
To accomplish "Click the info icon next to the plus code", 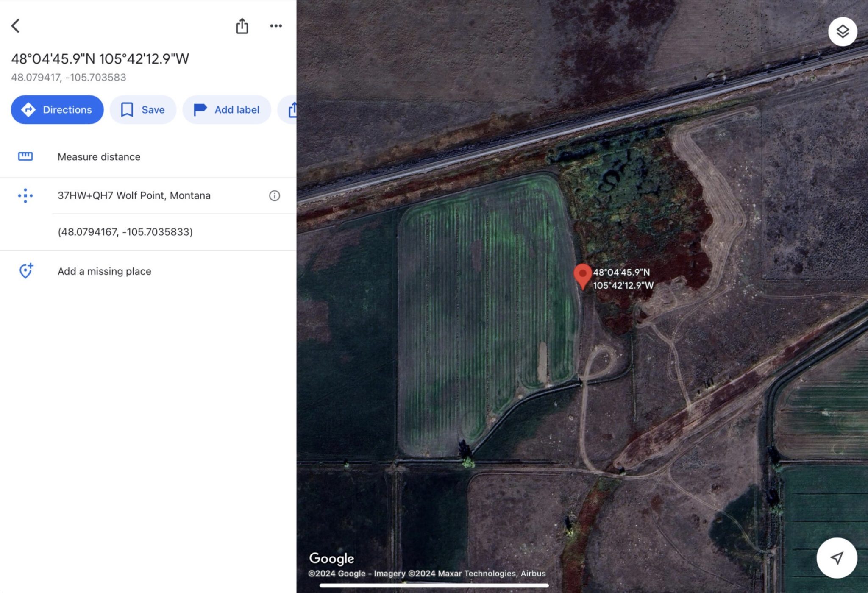I will [274, 195].
